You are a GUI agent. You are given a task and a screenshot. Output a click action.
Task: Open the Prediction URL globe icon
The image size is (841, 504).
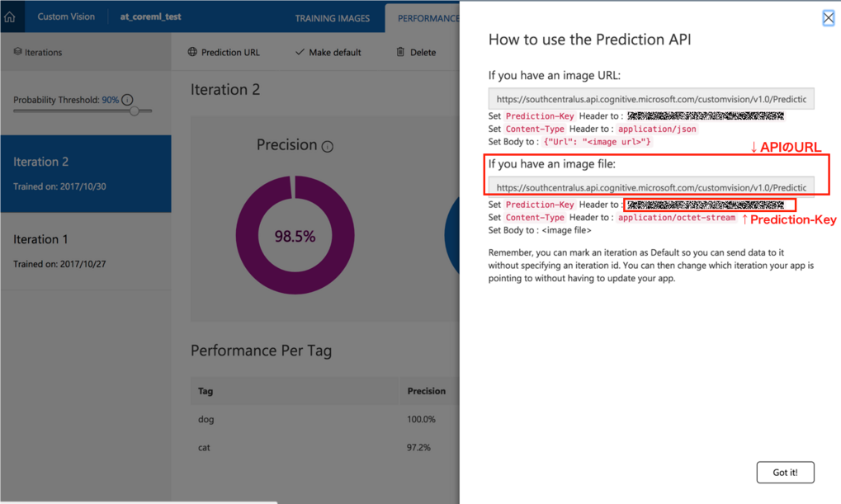click(191, 51)
